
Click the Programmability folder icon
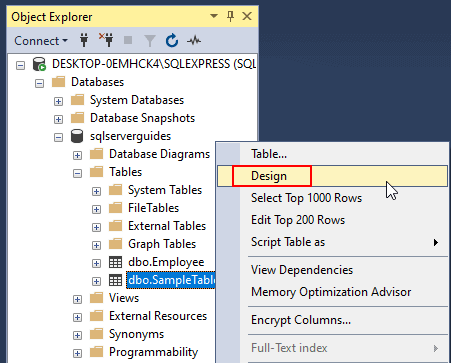coord(96,352)
